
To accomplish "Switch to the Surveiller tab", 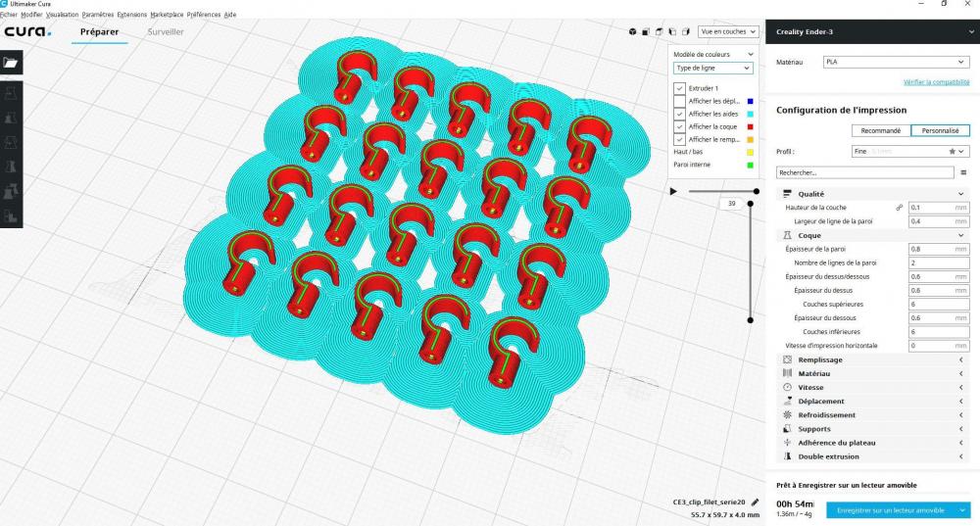I will [166, 32].
